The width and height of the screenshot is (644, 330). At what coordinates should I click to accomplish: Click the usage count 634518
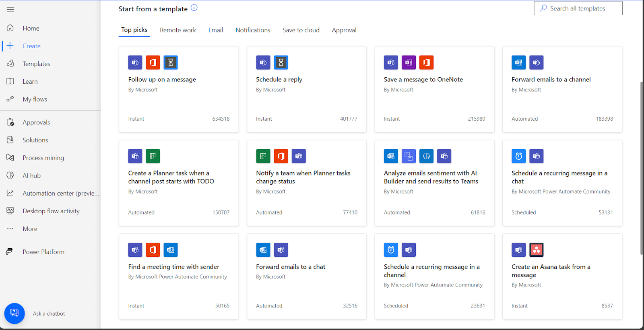click(x=221, y=119)
